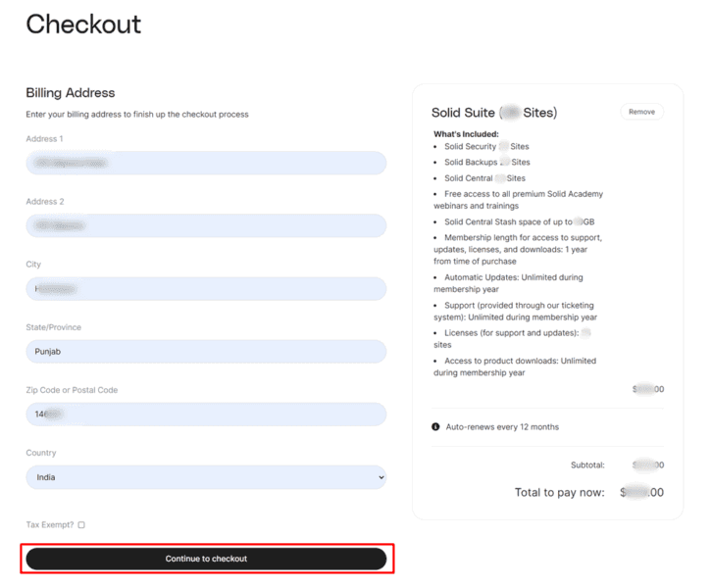Remove Solid Suite from cart
The image size is (711, 588).
click(641, 112)
